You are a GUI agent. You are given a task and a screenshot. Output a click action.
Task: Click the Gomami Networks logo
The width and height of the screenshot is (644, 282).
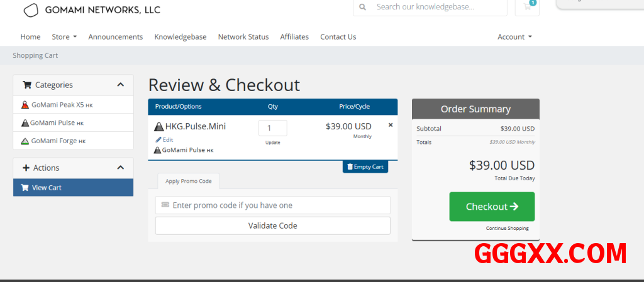[x=92, y=9]
